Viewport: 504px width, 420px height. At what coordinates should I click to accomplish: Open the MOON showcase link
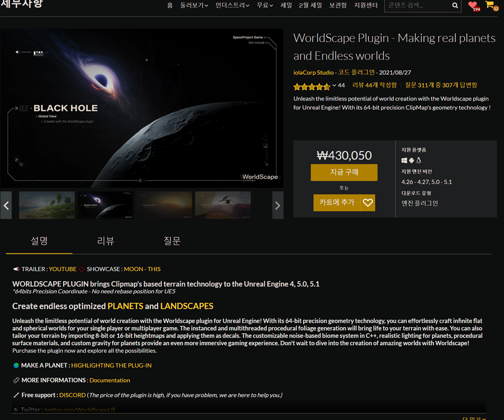pos(133,269)
